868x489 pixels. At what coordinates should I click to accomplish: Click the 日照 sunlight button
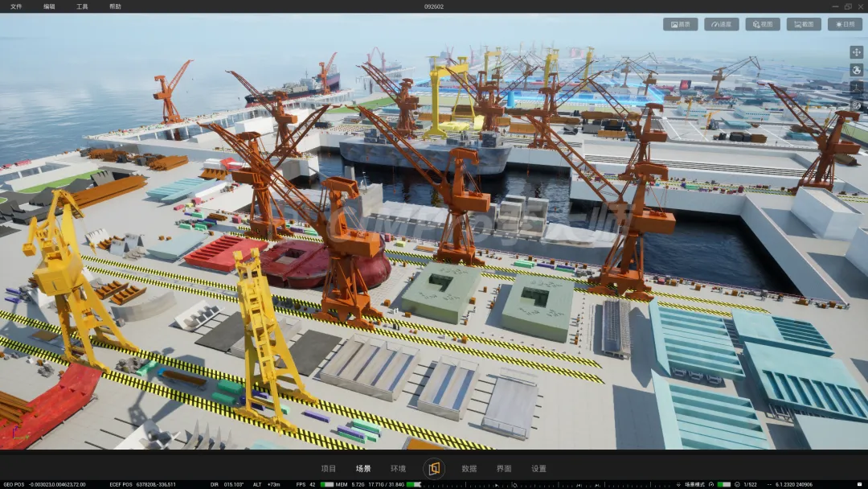[x=845, y=24]
